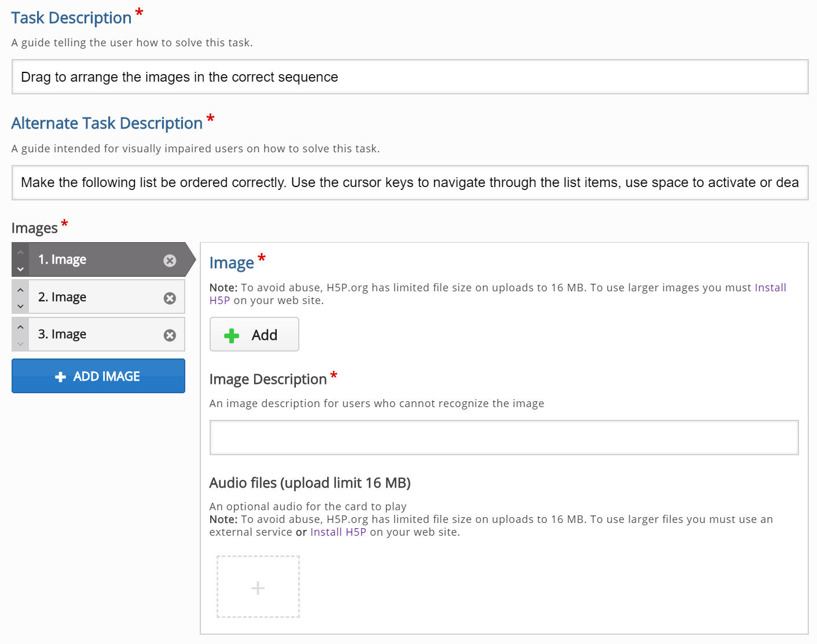The height and width of the screenshot is (644, 817).
Task: Move 1. Image down with arrow
Action: [20, 269]
